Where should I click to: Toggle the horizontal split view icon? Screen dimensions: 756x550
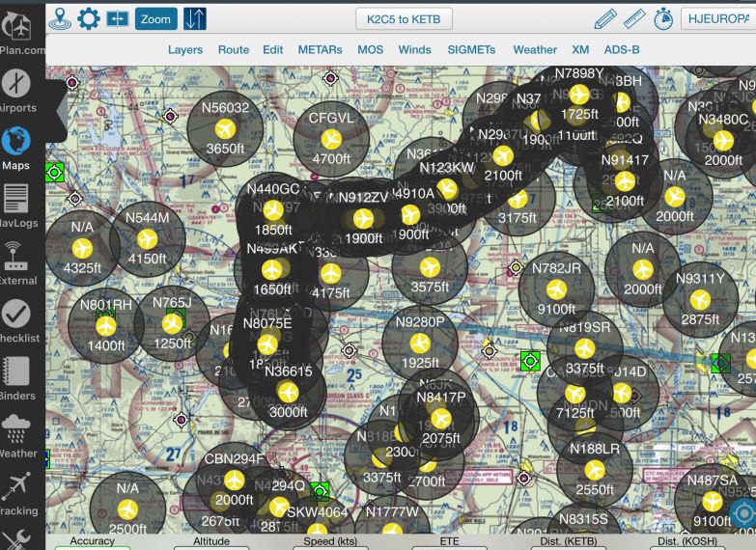point(118,18)
